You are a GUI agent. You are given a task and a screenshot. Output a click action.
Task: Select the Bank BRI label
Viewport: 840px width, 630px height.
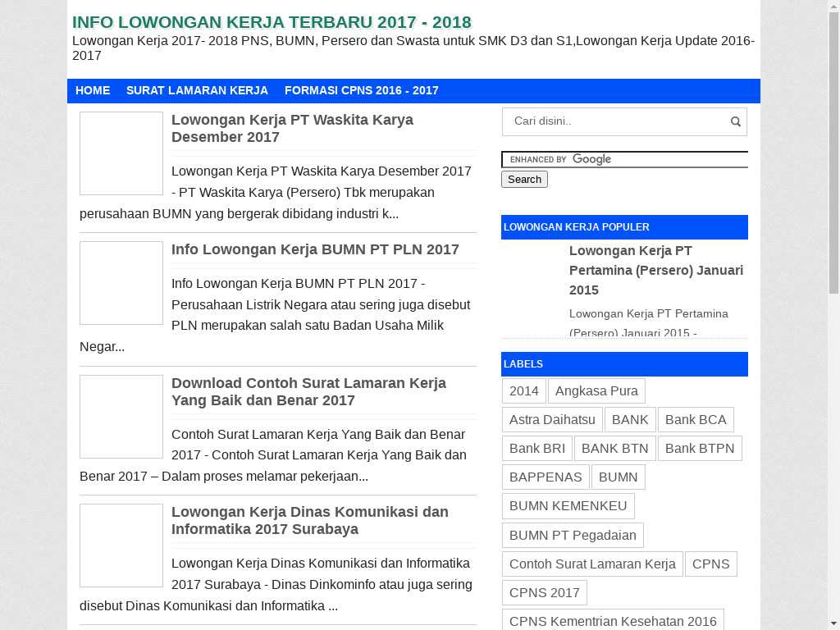click(537, 449)
